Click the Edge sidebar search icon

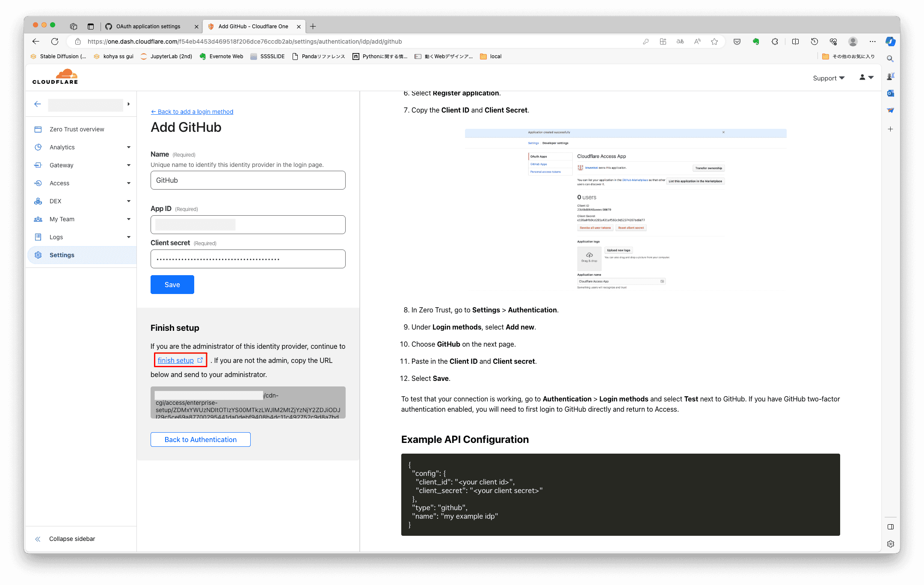[890, 59]
